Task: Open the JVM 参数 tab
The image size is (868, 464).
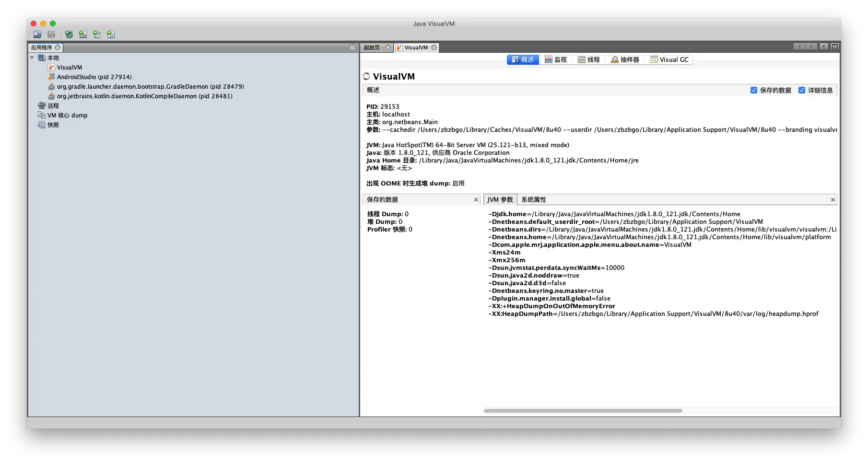Action: (500, 199)
